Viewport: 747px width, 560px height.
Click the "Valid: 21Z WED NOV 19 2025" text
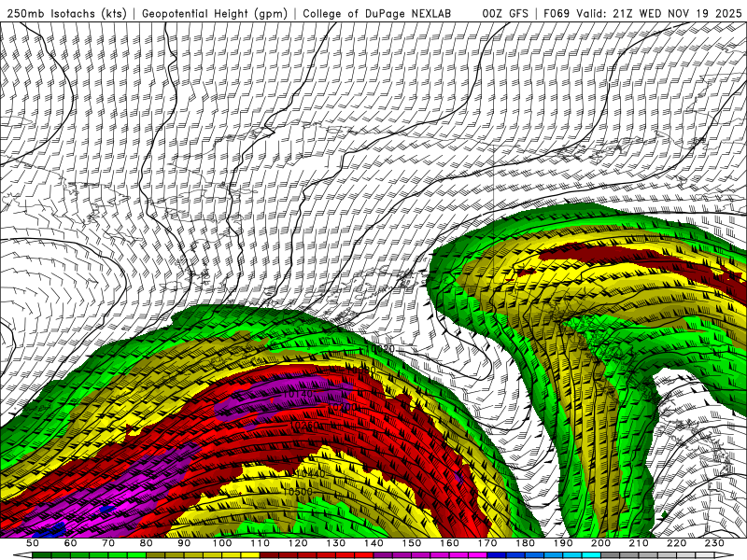coord(659,14)
